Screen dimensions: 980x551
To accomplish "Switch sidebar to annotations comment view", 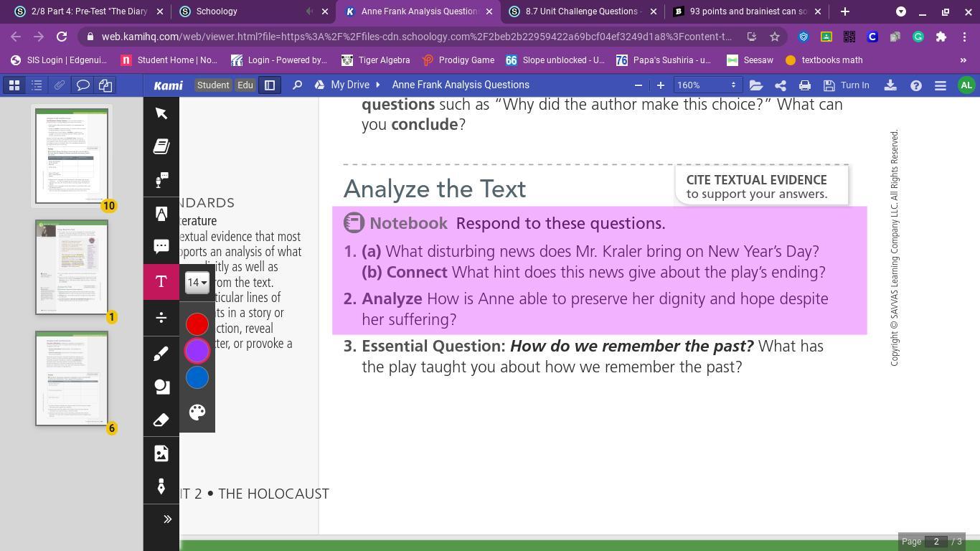I will click(x=83, y=85).
